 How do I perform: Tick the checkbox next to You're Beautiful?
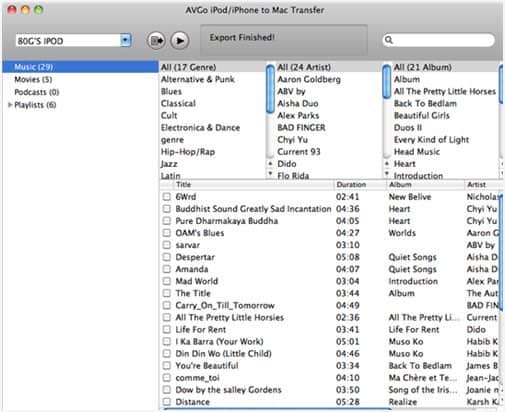tap(166, 365)
